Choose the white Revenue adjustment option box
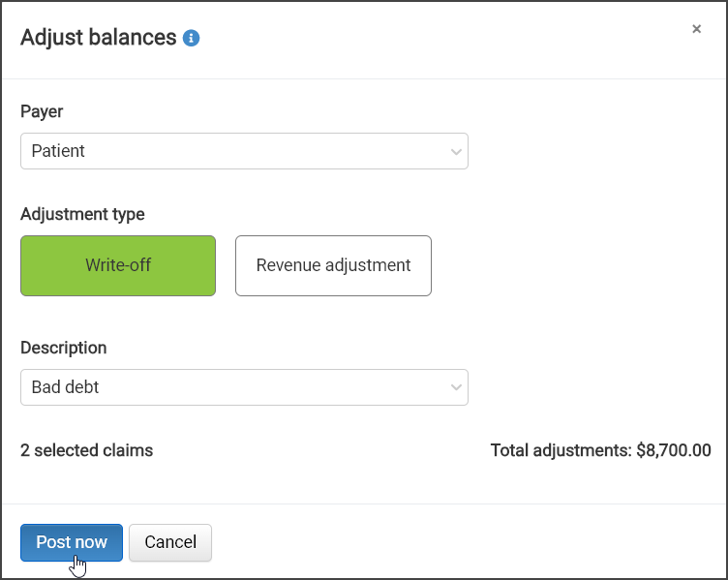The height and width of the screenshot is (580, 728). tap(333, 265)
